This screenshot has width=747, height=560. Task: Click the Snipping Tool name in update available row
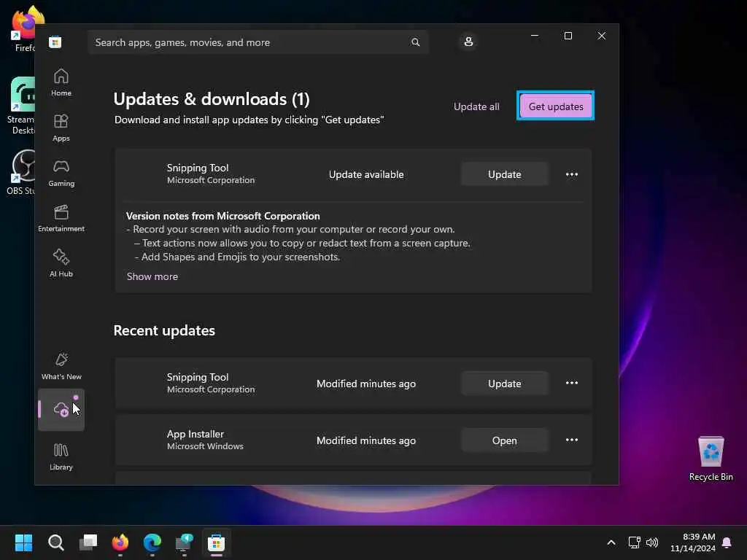[198, 168]
